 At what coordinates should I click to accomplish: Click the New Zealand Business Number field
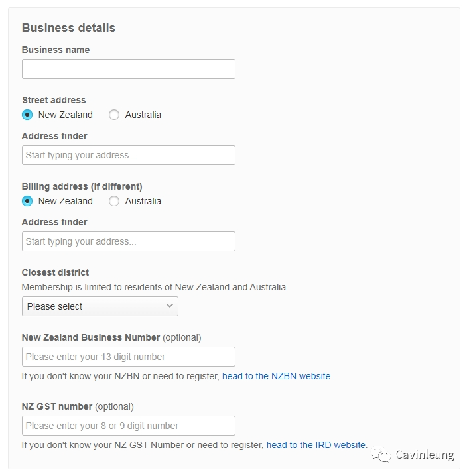(129, 357)
